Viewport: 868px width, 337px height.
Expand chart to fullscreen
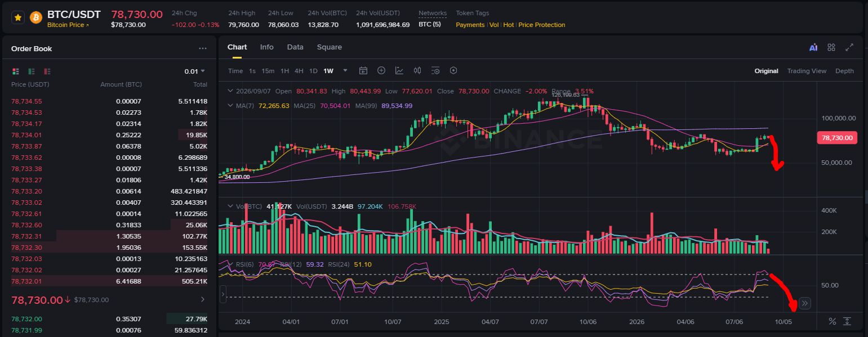point(849,48)
